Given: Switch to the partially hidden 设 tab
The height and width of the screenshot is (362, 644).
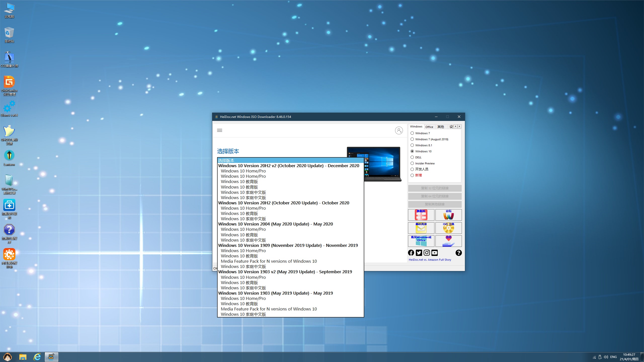Looking at the screenshot, I should coord(451,127).
